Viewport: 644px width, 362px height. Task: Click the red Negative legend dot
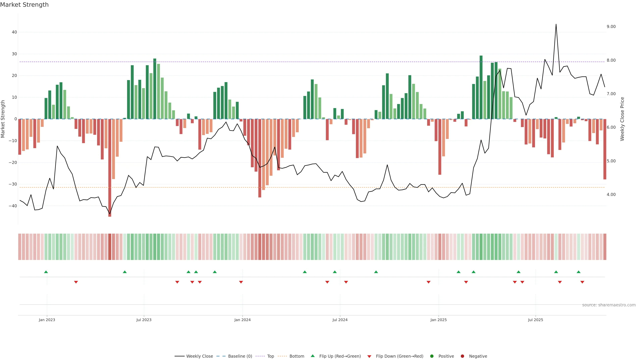(462, 356)
